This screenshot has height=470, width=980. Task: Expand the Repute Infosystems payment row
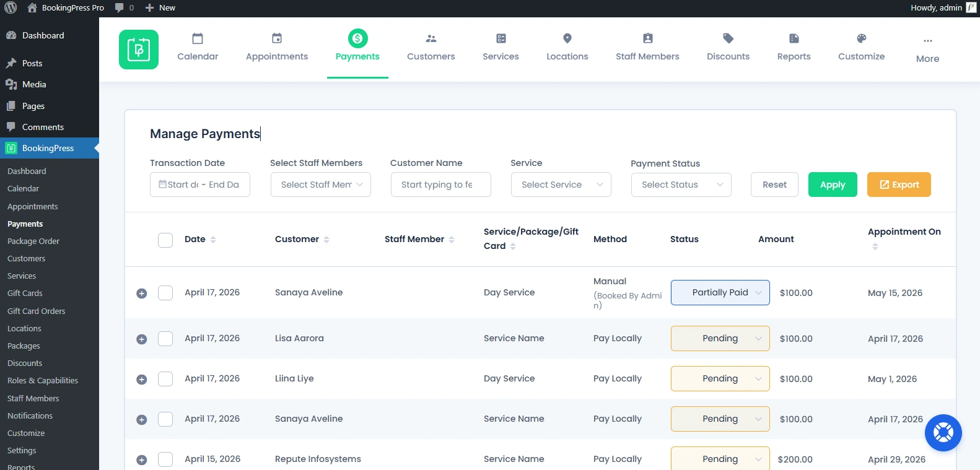(142, 460)
